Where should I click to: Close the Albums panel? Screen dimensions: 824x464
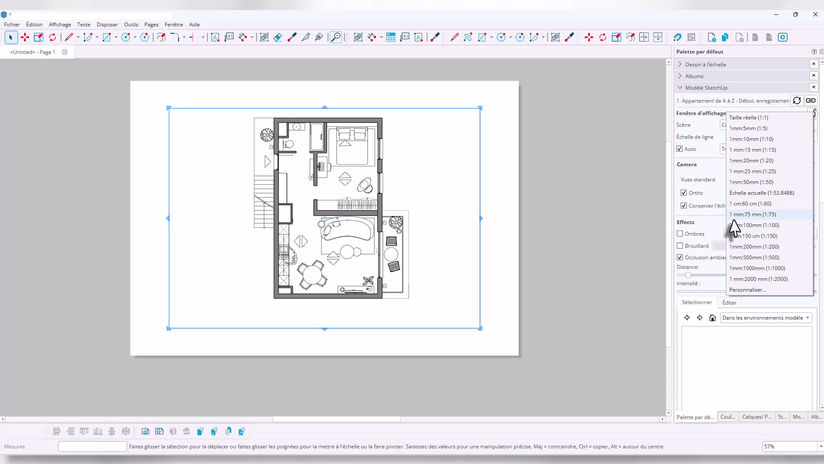point(813,76)
